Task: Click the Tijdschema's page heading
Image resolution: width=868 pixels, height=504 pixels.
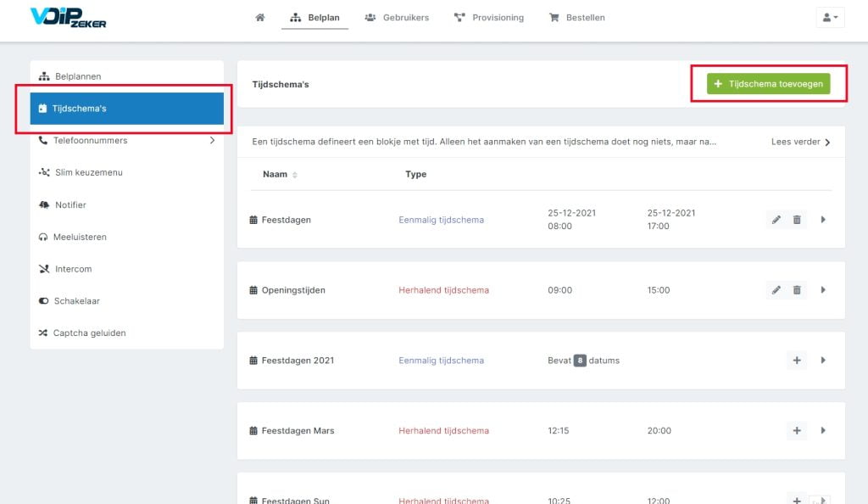Action: click(x=281, y=84)
